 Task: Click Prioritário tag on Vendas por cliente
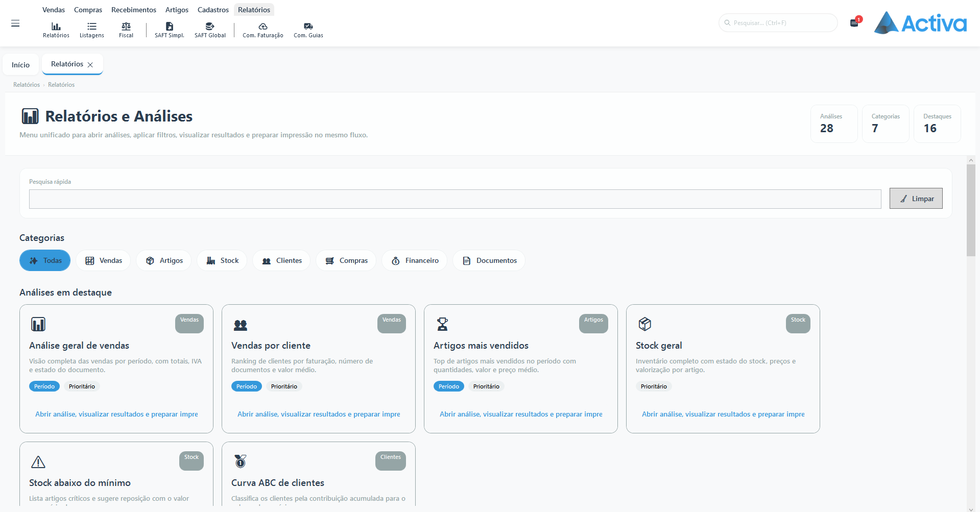pos(284,386)
